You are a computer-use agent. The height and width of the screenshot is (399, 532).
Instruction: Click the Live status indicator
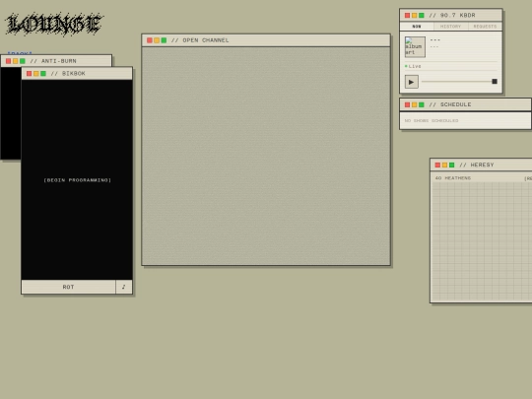pos(413,66)
